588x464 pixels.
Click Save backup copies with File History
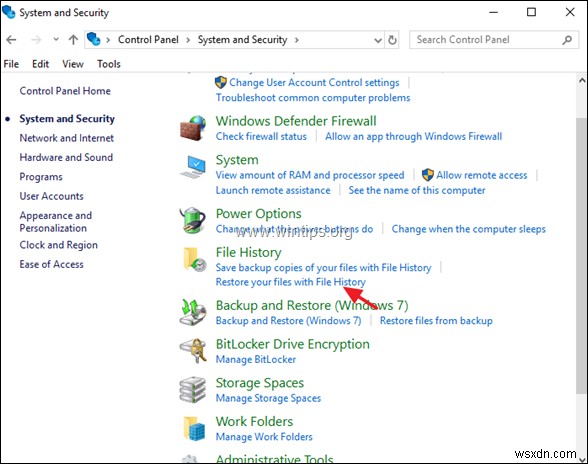click(x=323, y=268)
